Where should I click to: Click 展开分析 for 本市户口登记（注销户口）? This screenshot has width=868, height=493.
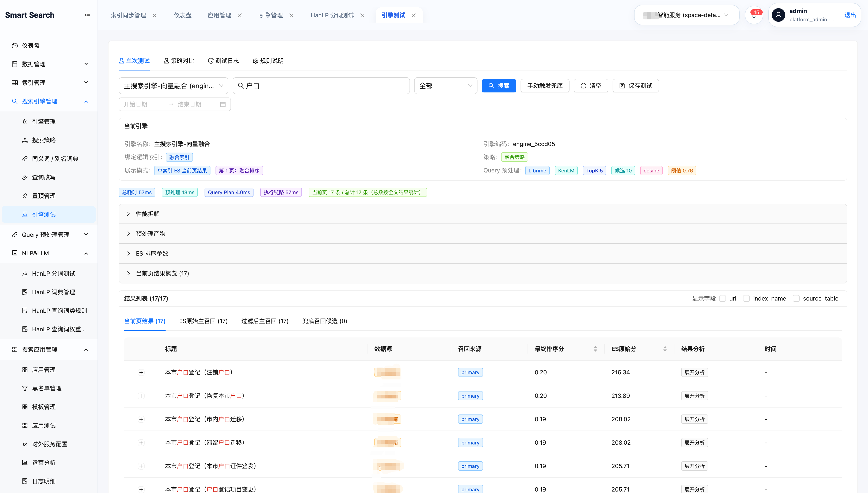694,372
